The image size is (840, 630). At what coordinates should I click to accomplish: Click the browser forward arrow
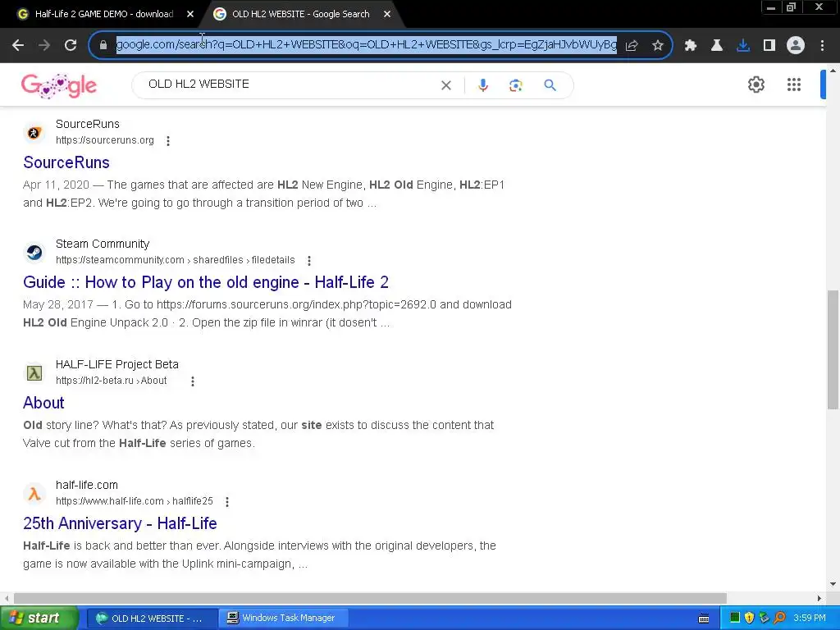tap(44, 46)
